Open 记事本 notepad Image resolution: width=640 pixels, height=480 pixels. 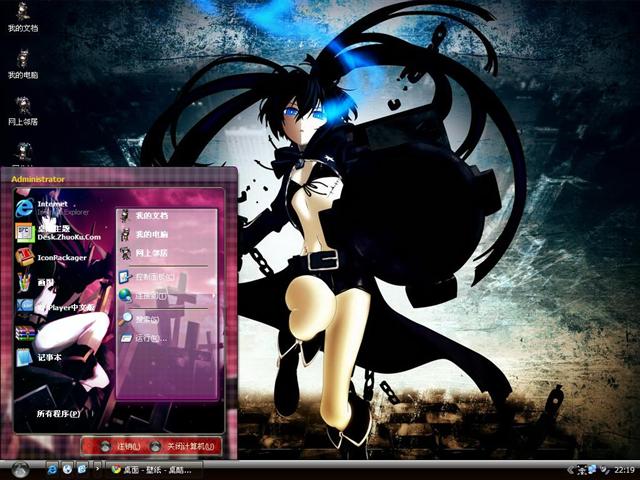click(x=39, y=357)
